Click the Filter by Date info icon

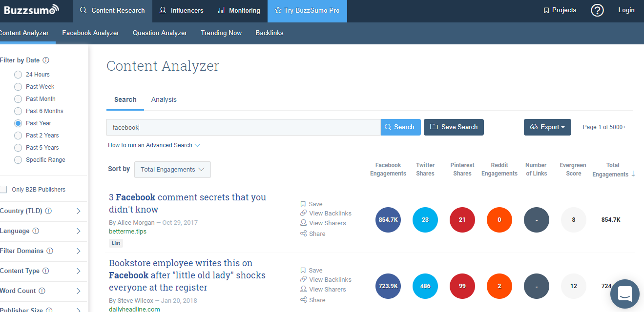coord(46,60)
